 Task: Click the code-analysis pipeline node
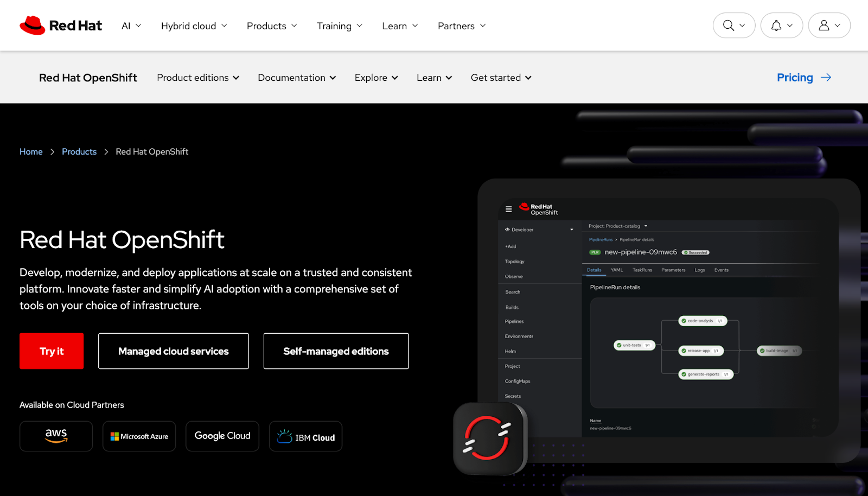tap(703, 321)
